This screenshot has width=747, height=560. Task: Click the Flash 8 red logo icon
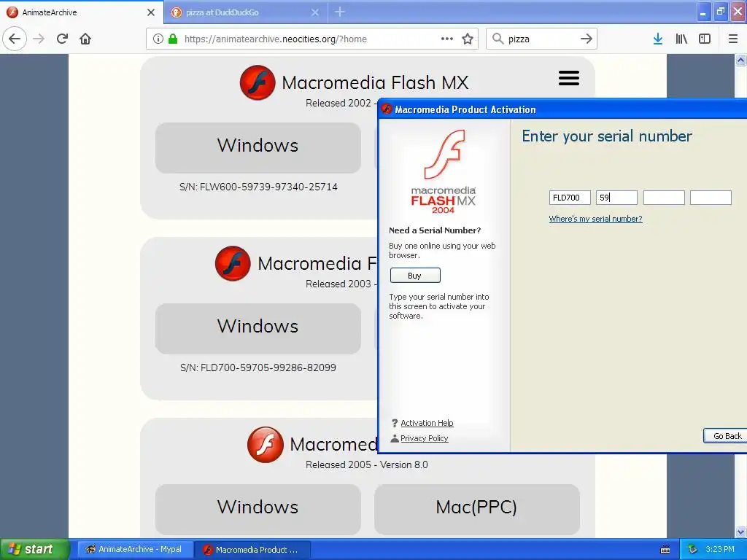266,444
